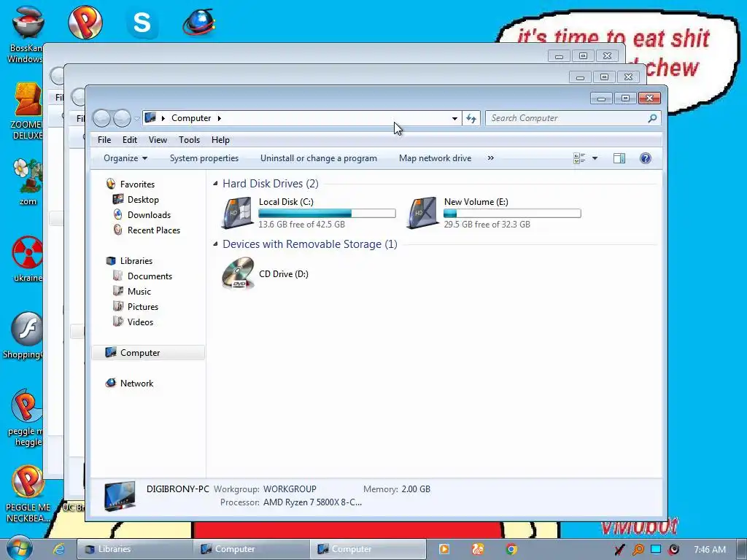The height and width of the screenshot is (560, 747).
Task: Open the Organize dropdown
Action: 125,158
